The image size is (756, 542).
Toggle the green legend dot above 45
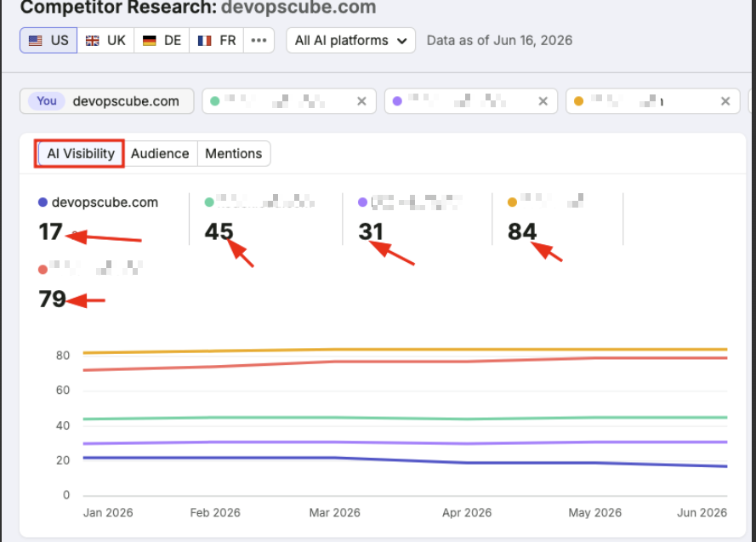[x=209, y=202]
